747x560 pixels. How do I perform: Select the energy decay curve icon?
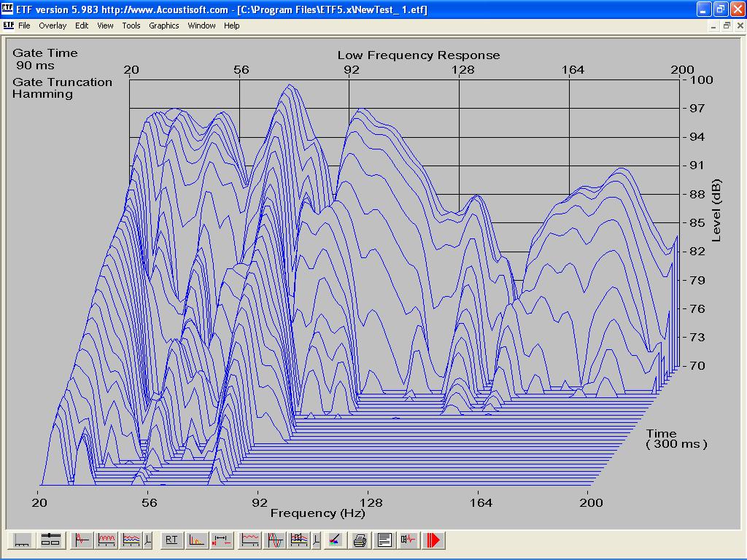click(196, 540)
